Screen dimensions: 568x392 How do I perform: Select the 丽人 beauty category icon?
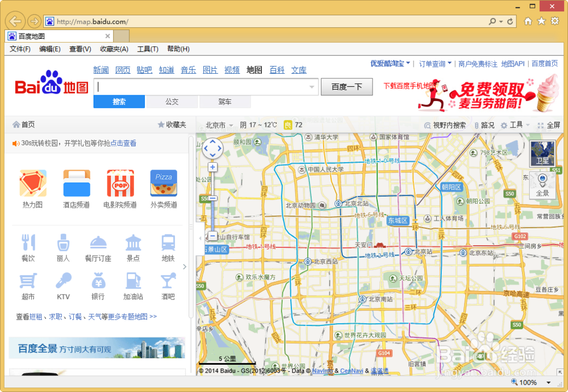tap(64, 242)
